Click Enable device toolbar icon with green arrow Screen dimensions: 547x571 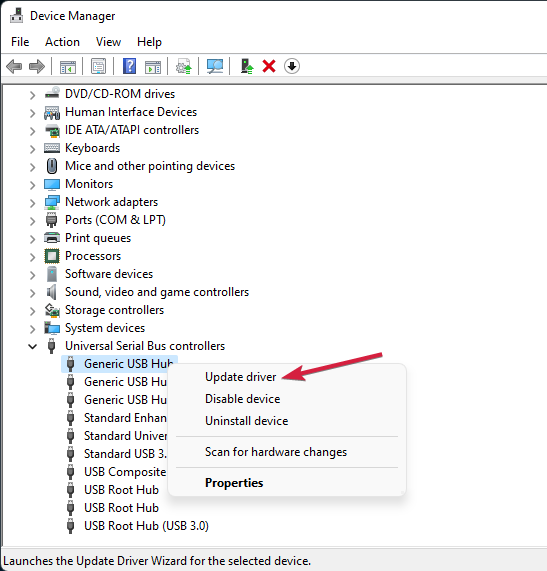click(247, 66)
